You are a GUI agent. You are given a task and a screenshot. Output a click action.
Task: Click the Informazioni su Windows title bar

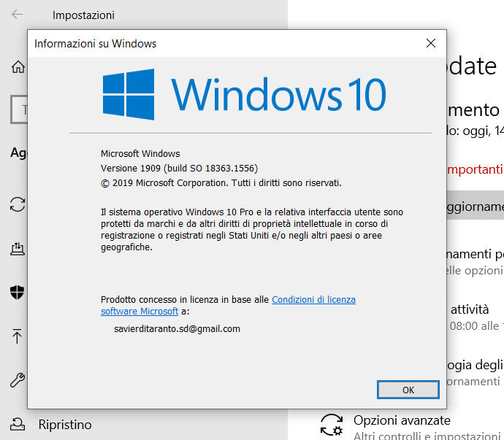point(225,43)
